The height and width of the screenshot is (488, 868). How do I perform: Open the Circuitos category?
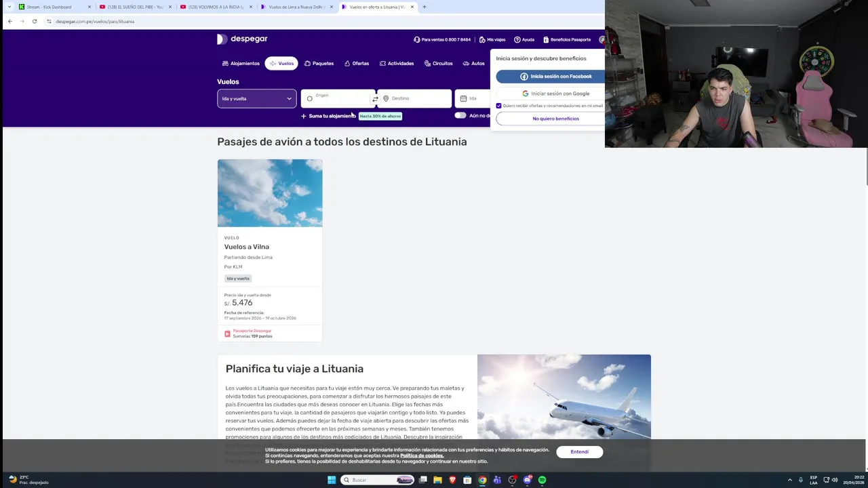(438, 63)
